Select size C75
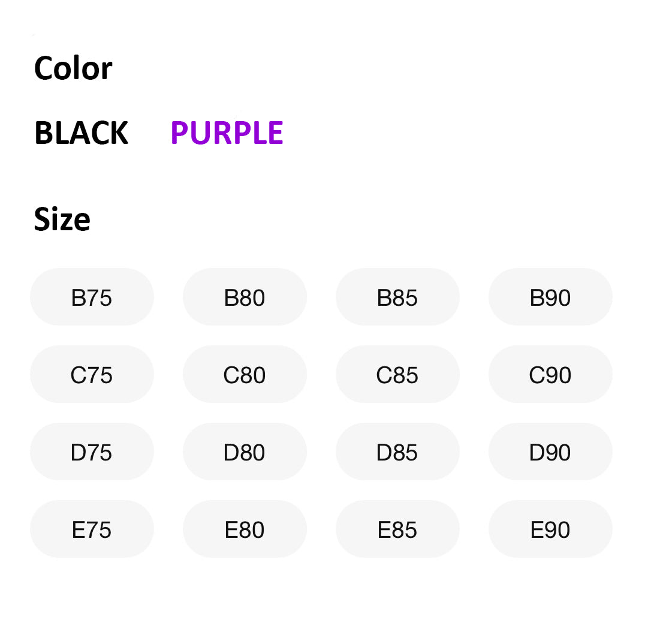 pyautogui.click(x=92, y=375)
